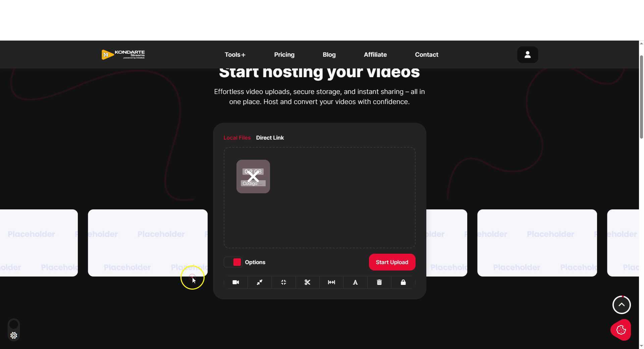Open the cookie consent icon bottom right
Viewport: 644px width, 349px height.
pos(621,330)
